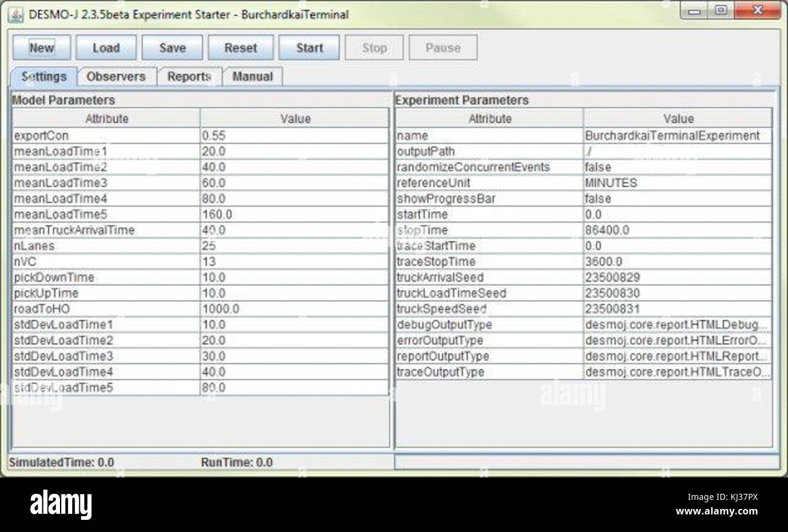This screenshot has height=532, width=788.
Task: Edit the meanLoadTime5 value 160.0
Action: (x=295, y=214)
